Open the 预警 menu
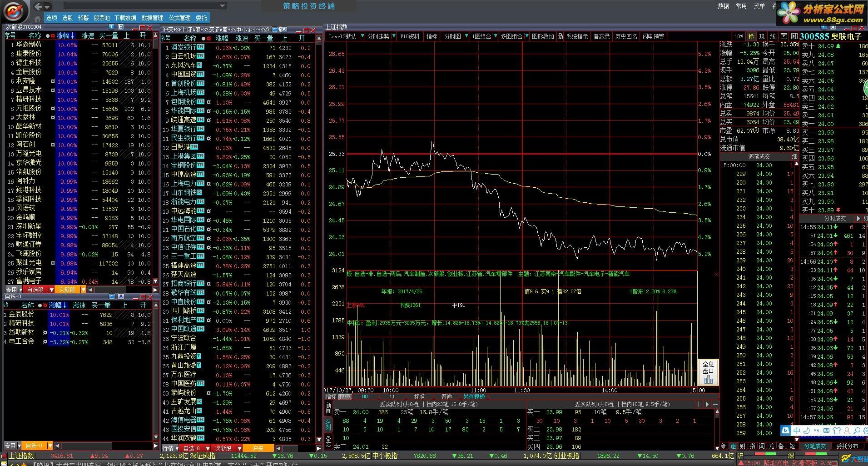Image resolution: width=868 pixels, height=466 pixels. coord(83,18)
